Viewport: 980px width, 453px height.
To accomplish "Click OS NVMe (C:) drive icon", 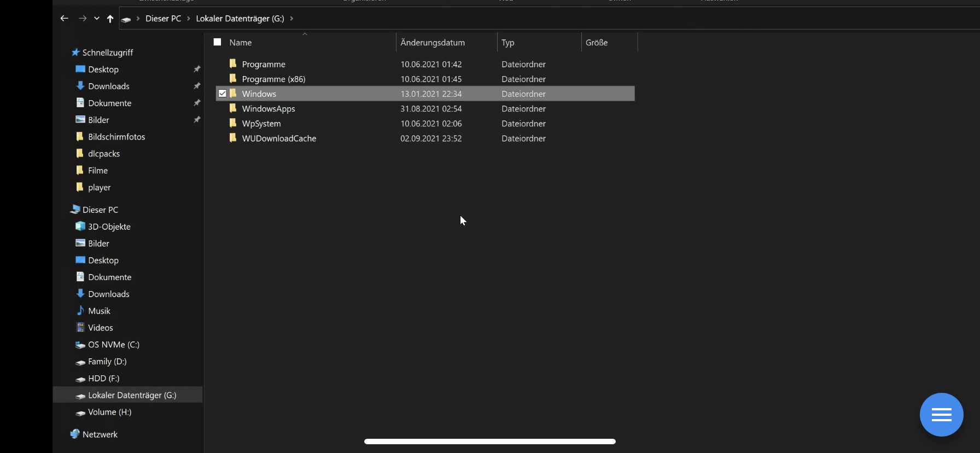I will [80, 345].
